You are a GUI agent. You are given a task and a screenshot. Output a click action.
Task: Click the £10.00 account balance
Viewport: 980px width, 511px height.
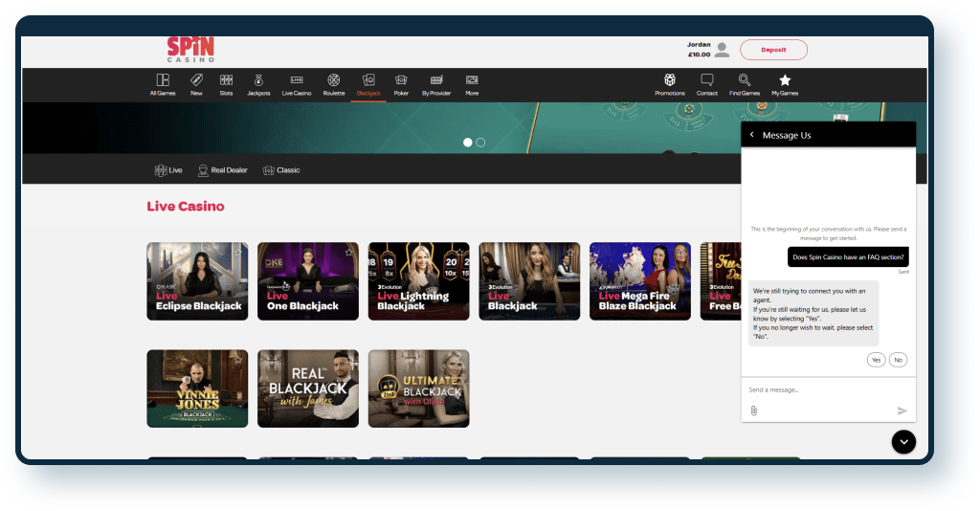[x=699, y=55]
